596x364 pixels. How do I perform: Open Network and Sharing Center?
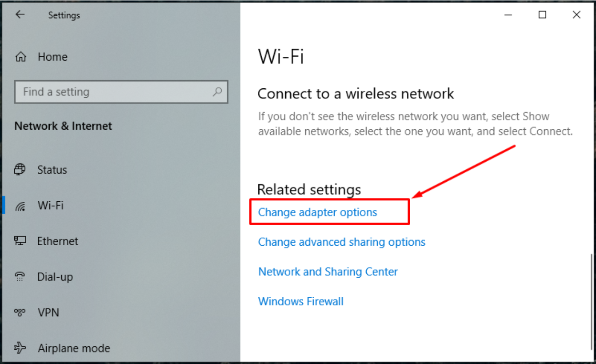point(328,272)
